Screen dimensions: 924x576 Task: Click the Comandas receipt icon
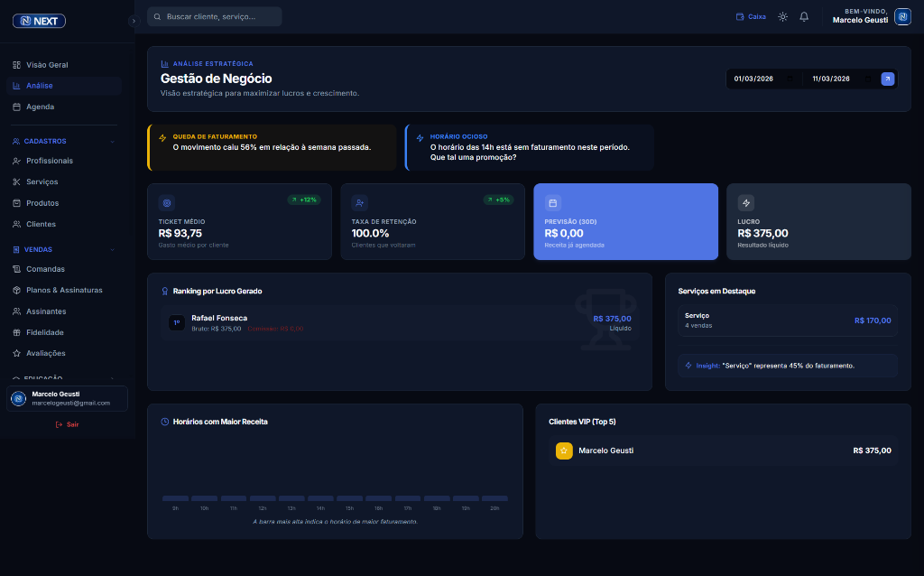pyautogui.click(x=16, y=269)
